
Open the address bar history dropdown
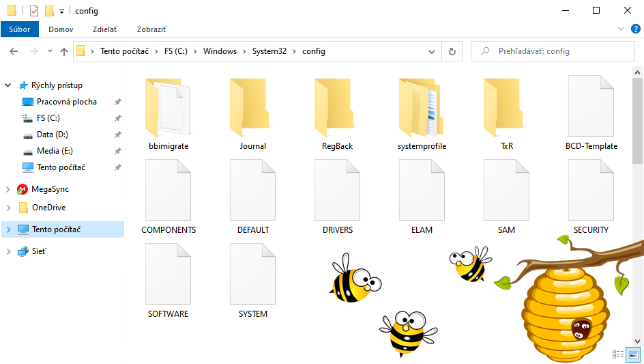tap(432, 51)
